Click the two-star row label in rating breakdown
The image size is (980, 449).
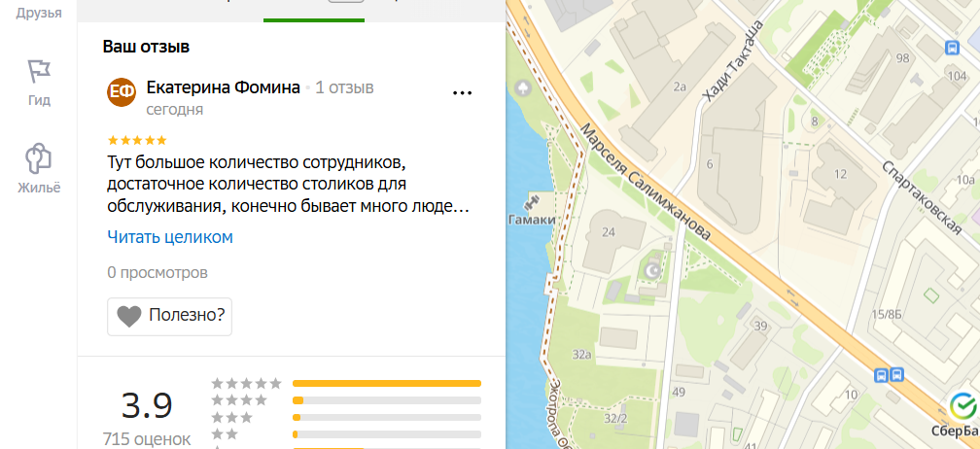click(225, 433)
